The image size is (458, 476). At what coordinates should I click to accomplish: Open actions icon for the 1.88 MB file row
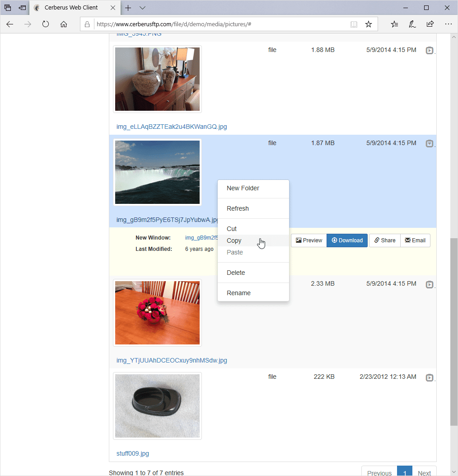click(429, 50)
